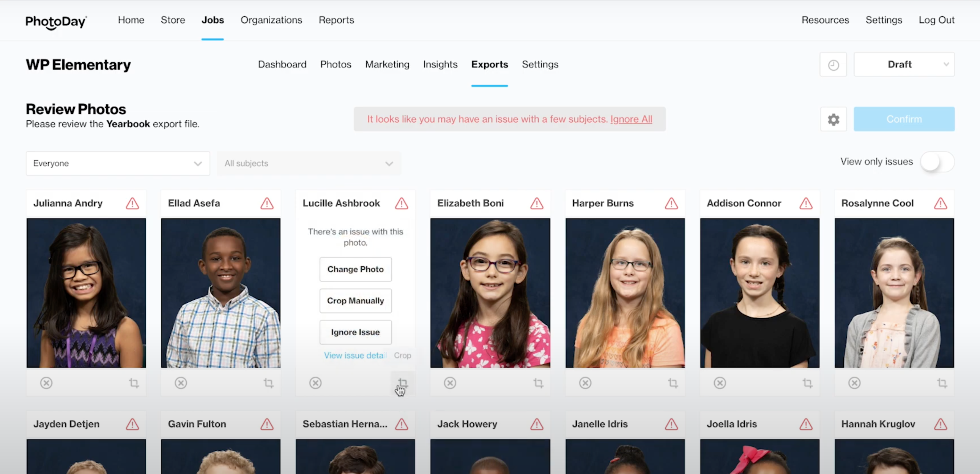Expand the All subjects dropdown
This screenshot has width=980, height=474.
[x=309, y=163]
